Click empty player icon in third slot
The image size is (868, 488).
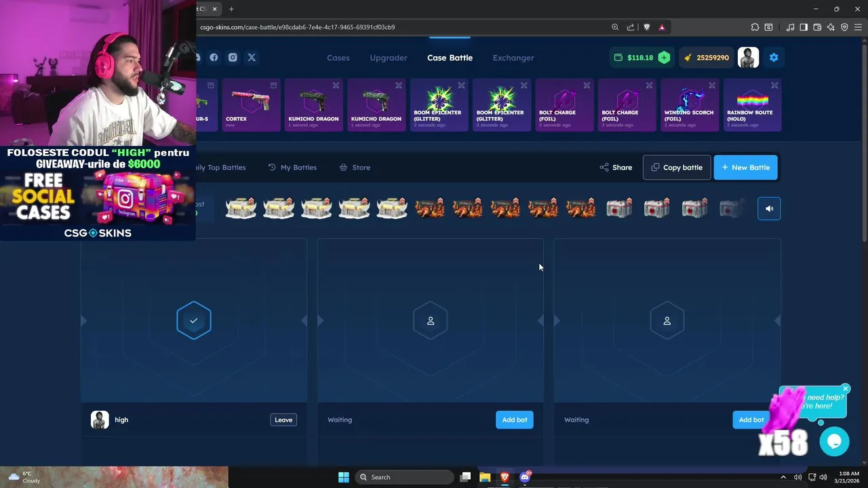667,321
